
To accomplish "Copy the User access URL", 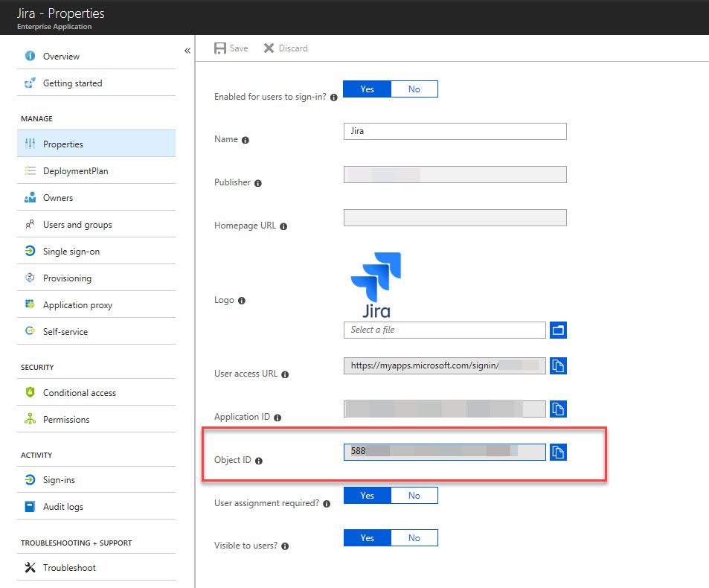I will coord(558,365).
